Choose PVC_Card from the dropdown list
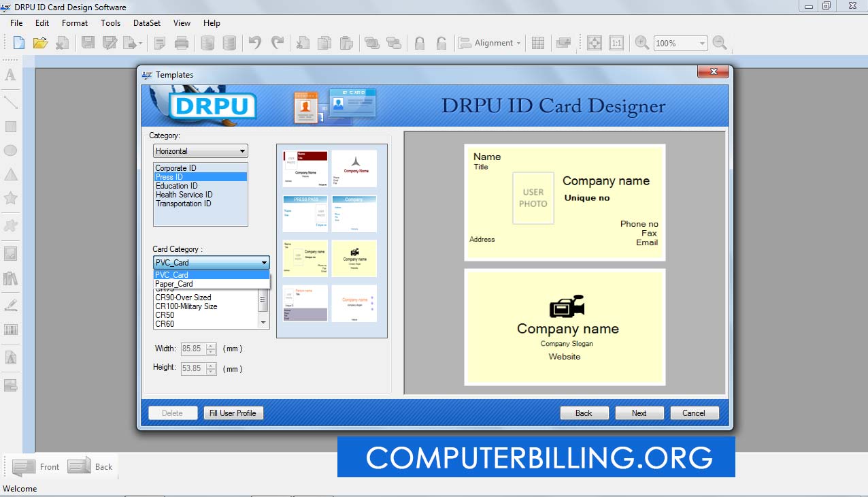The width and height of the screenshot is (868, 497). (x=212, y=275)
